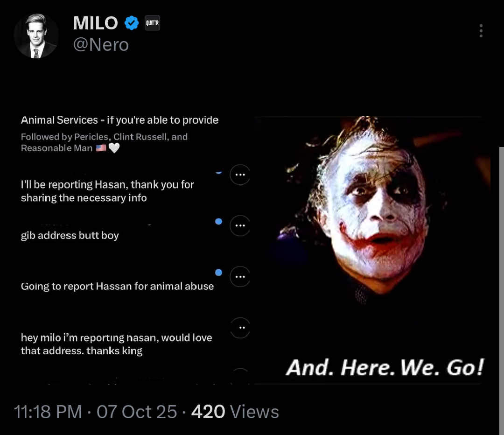Open more options for 'gib address butt boy' message
504x435 pixels.
coord(240,226)
